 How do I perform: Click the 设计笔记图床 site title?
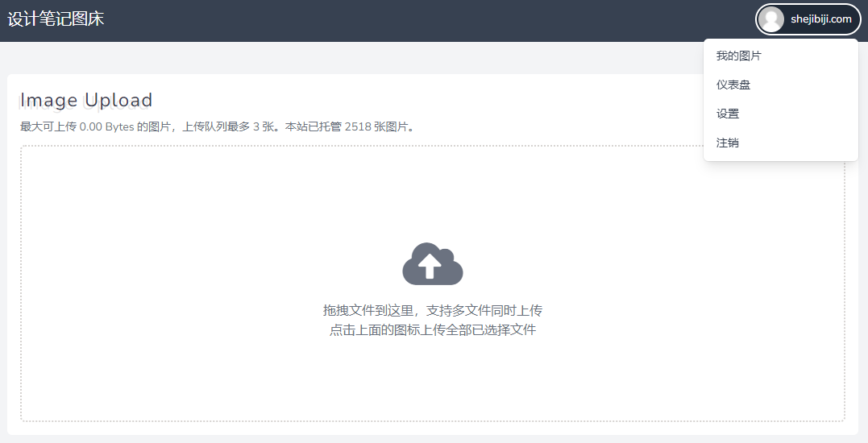point(56,19)
